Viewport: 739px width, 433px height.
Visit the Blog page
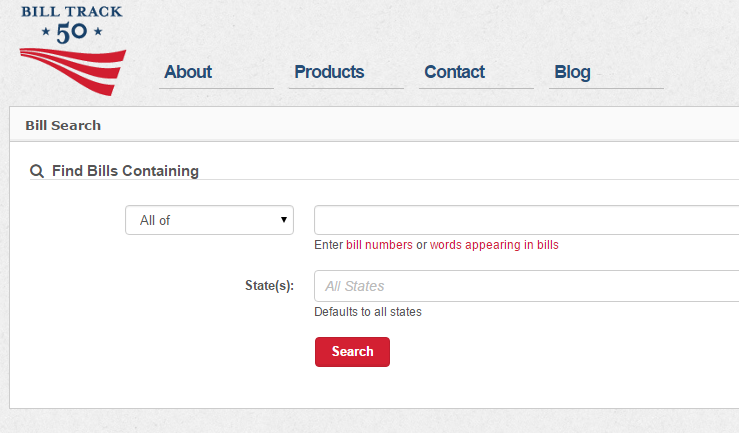pos(572,72)
